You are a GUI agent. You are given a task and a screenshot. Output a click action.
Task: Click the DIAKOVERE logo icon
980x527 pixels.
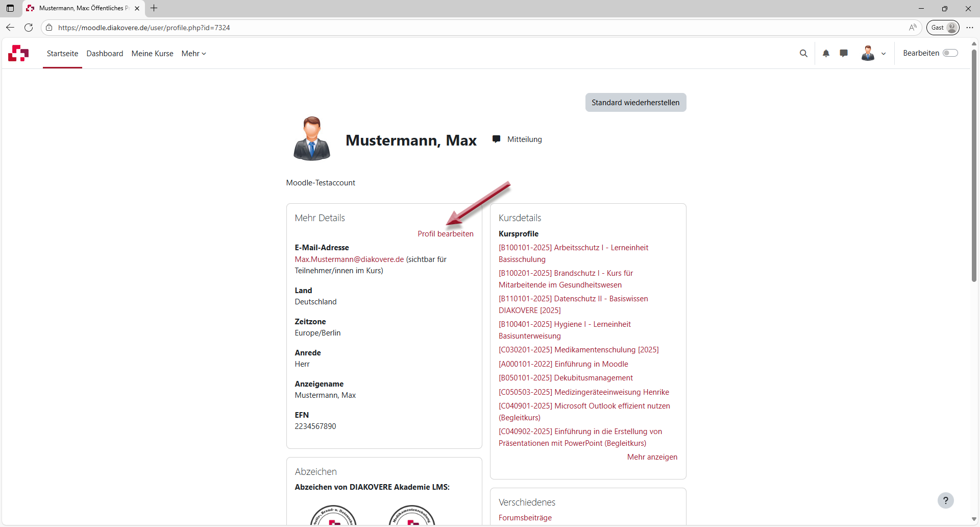tap(18, 53)
